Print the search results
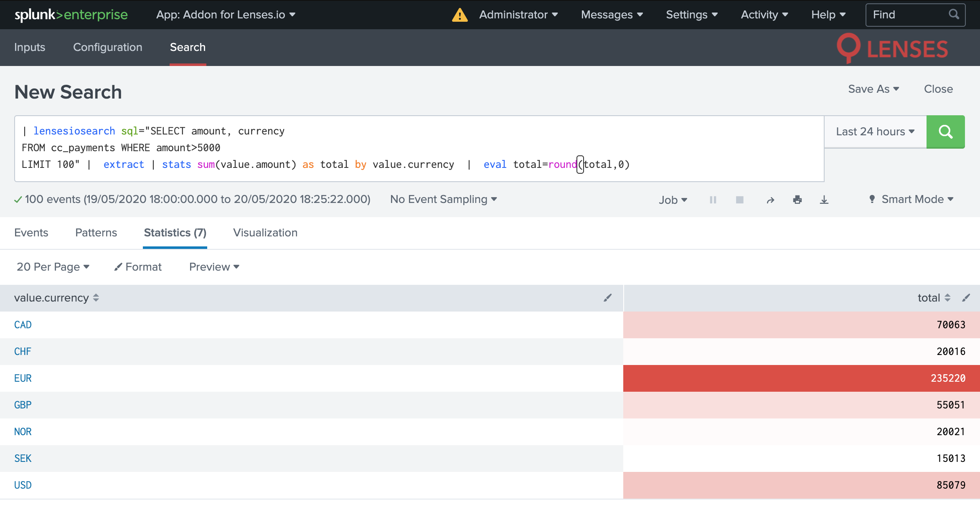 coord(797,200)
